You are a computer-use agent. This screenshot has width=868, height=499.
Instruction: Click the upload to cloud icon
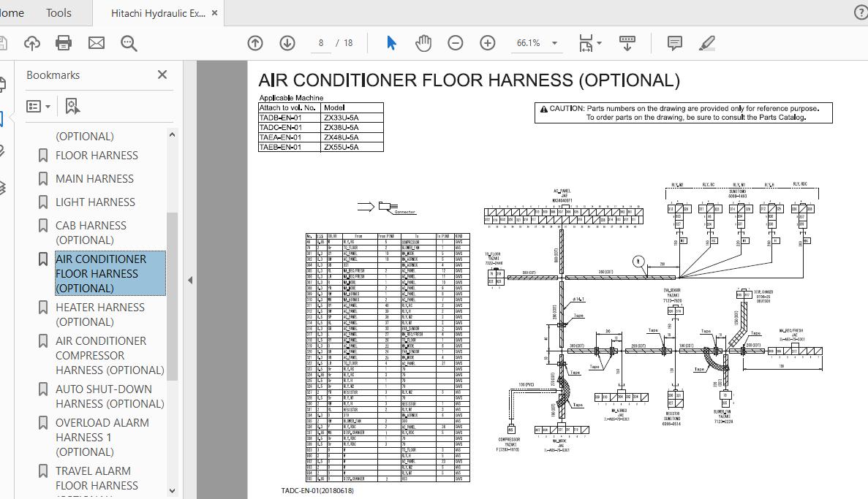pyautogui.click(x=32, y=43)
